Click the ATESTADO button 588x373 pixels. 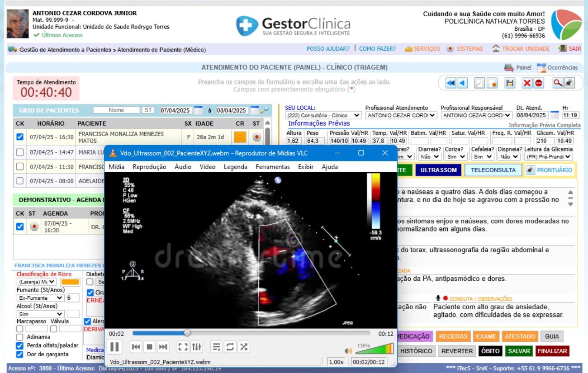point(520,336)
